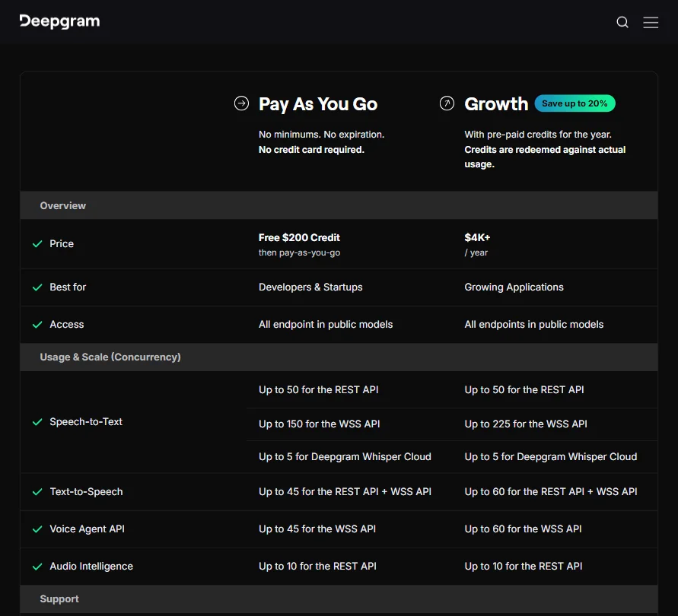The width and height of the screenshot is (678, 616).
Task: Click the checkmark beside Text-to-Speech
Action: pos(37,491)
